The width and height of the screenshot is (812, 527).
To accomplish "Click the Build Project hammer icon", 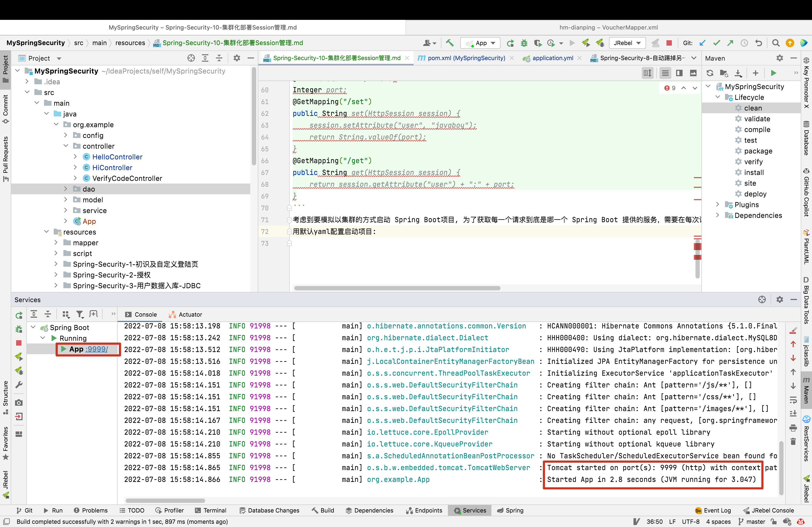I will (450, 43).
